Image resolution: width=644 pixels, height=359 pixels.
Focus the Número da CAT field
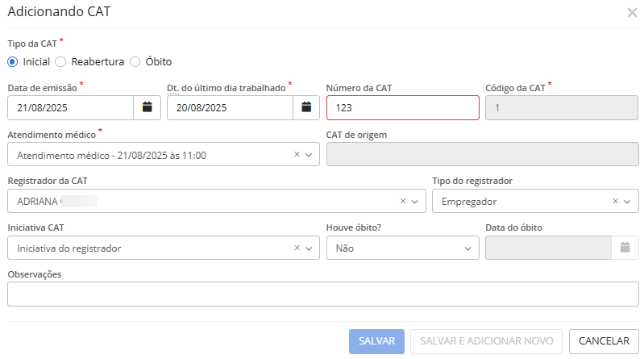[402, 107]
